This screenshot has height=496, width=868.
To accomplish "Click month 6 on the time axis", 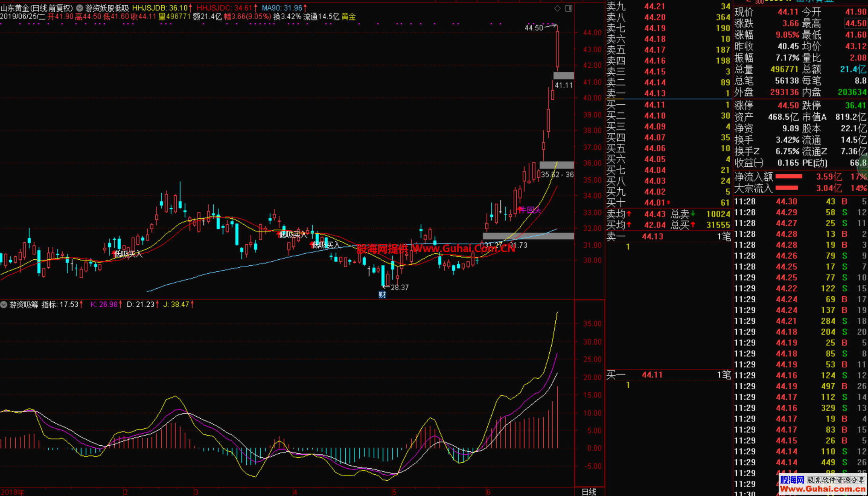I will point(489,492).
